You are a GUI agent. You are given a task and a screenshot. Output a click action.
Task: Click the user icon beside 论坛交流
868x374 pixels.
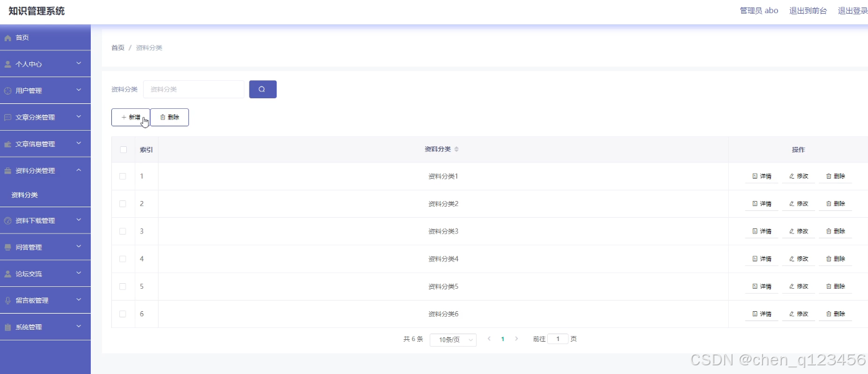coord(7,274)
